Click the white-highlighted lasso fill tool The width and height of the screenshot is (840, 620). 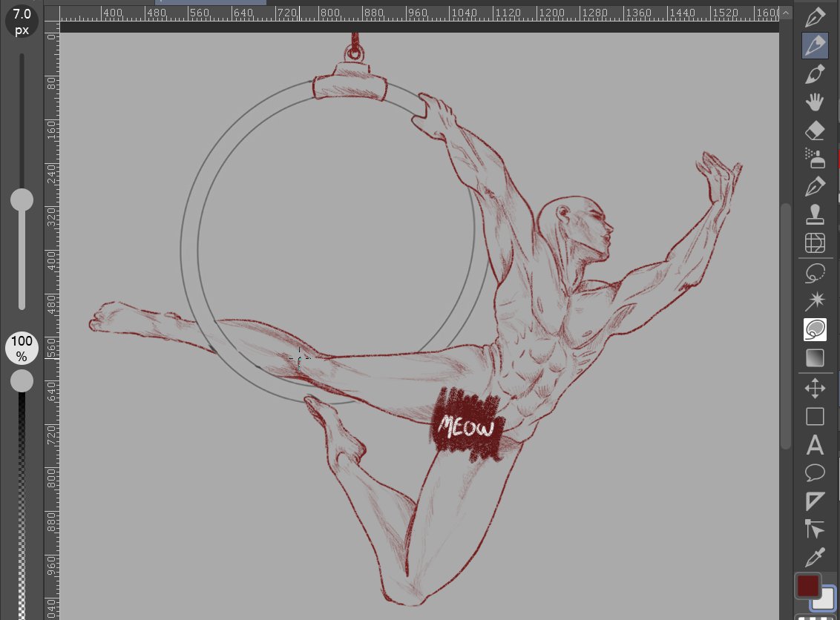[815, 329]
